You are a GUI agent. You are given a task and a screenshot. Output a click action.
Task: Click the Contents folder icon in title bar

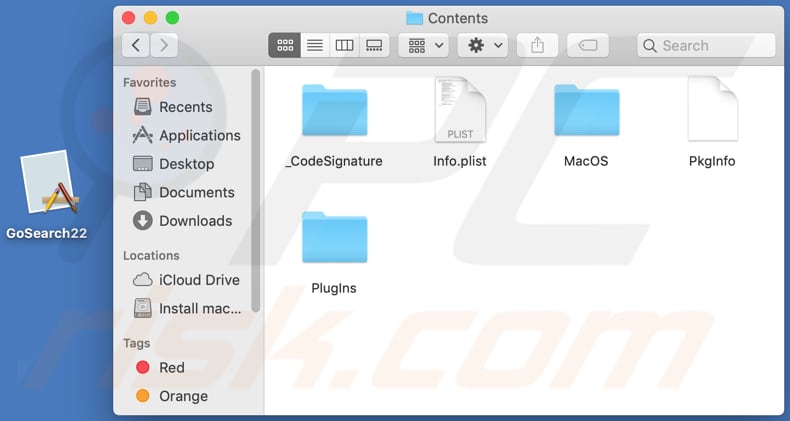pos(414,18)
